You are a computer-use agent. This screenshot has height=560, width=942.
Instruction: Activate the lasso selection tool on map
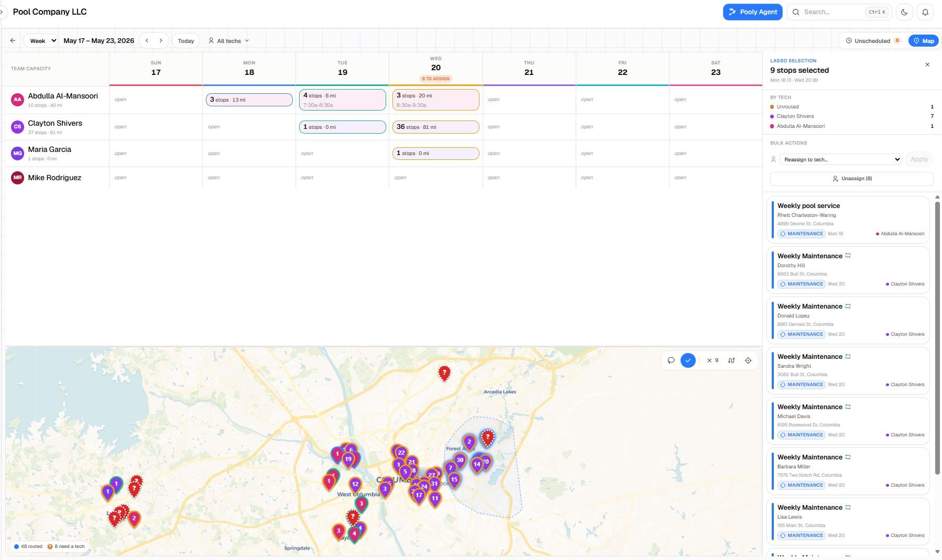[671, 360]
